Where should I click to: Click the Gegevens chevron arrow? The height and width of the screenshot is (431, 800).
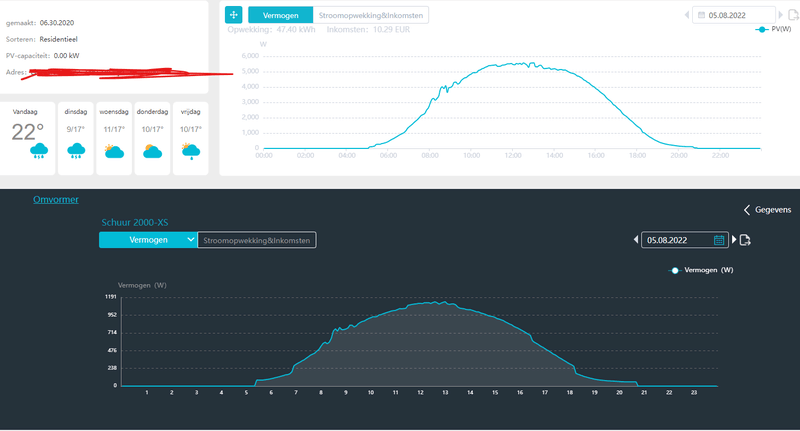(x=747, y=210)
